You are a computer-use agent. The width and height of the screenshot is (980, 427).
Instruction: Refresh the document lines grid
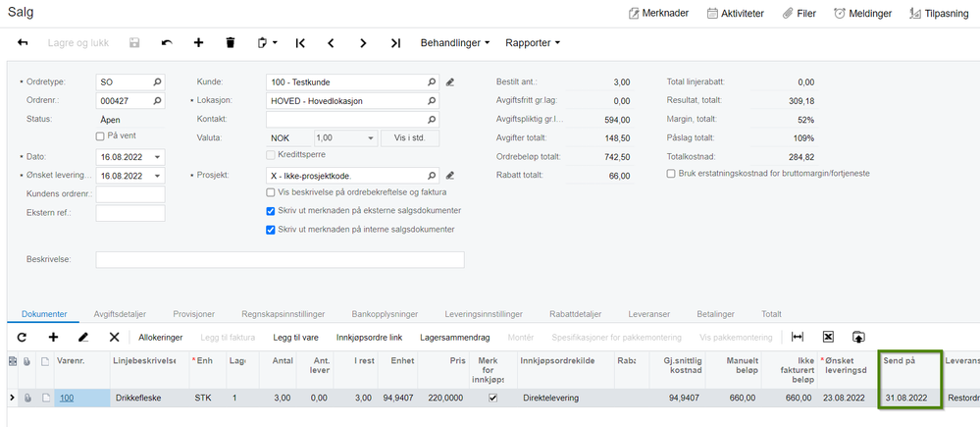coord(22,337)
